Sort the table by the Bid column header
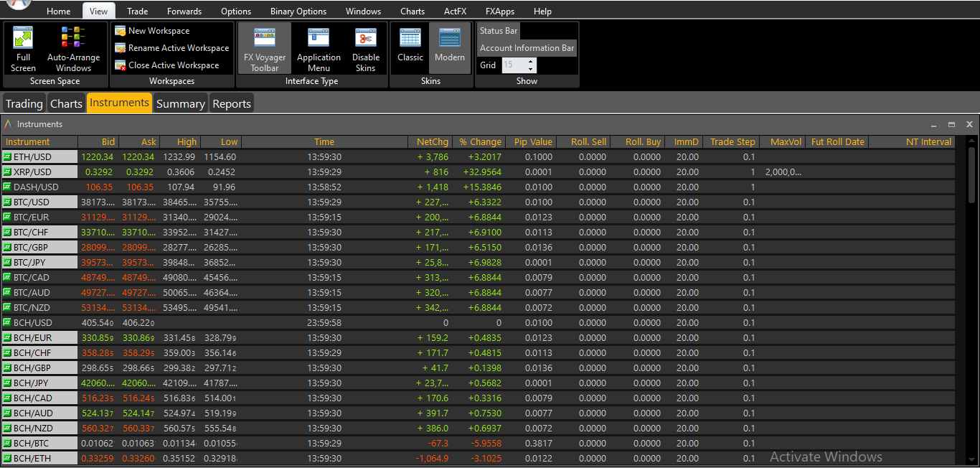This screenshot has width=980, height=468. click(x=108, y=141)
